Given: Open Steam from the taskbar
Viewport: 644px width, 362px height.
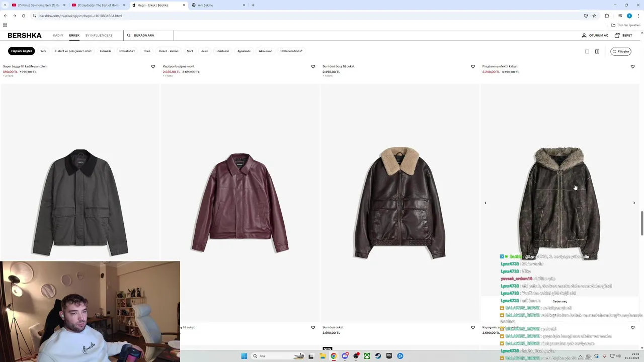Looking at the screenshot, I should click(378, 356).
